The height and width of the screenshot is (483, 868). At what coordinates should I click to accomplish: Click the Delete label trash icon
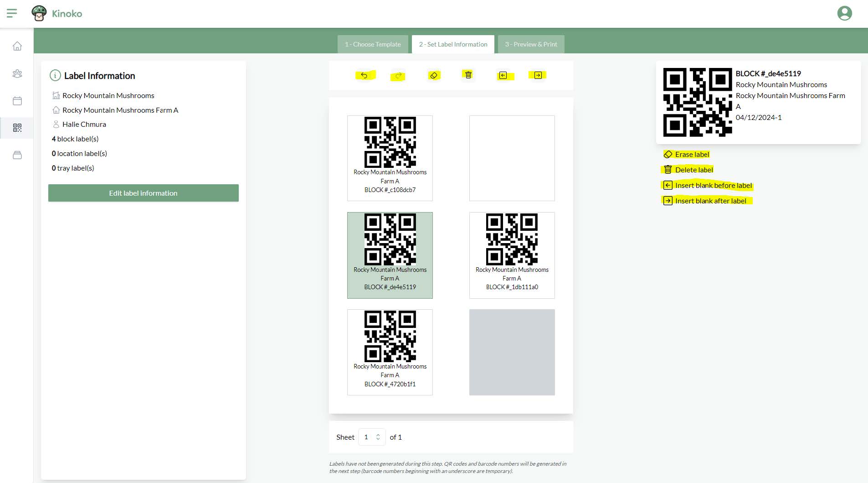coord(468,75)
